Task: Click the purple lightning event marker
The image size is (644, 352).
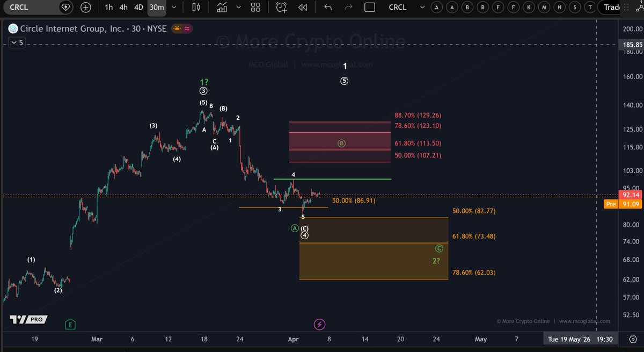Action: pos(319,324)
